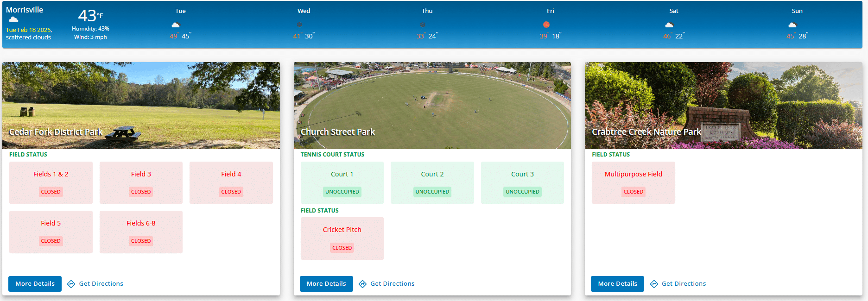Screen dimensions: 868x301
Task: Click Saturday's cloud forecast icon
Action: (669, 25)
